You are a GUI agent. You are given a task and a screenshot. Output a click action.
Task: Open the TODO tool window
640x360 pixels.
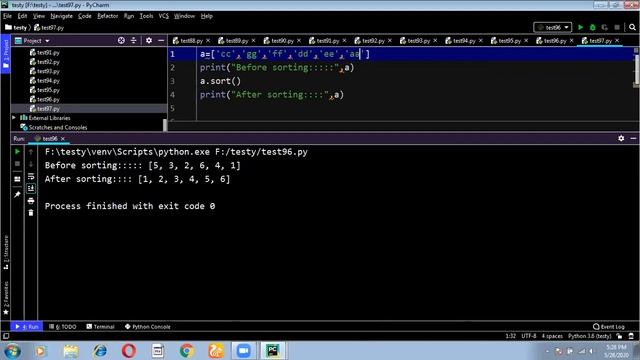click(x=62, y=327)
